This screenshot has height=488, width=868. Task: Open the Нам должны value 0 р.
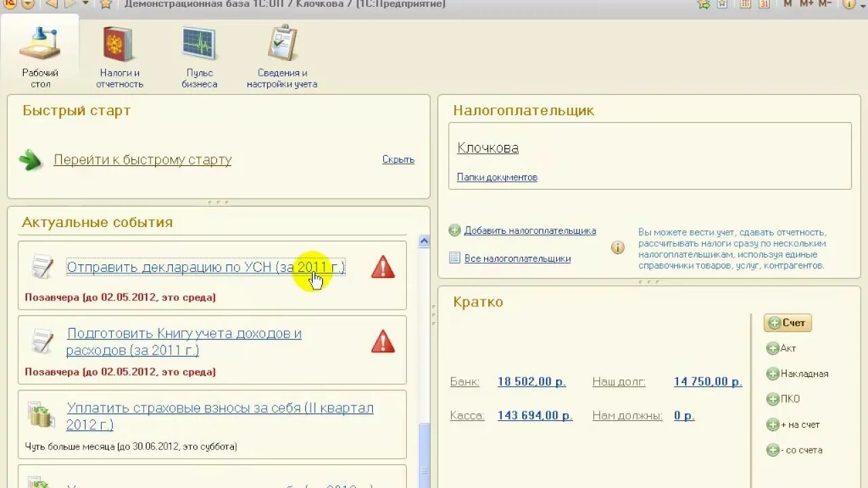(684, 415)
